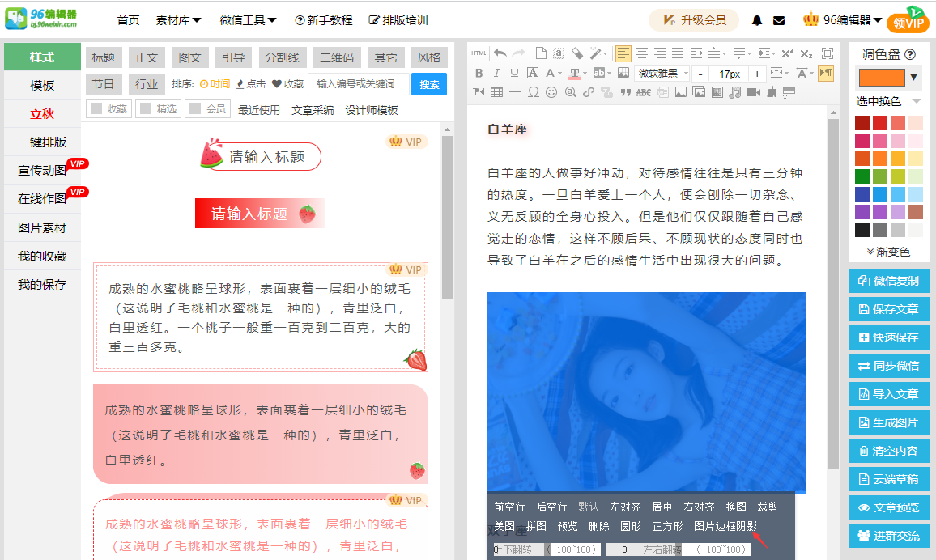This screenshot has height=560, width=936.
Task: Switch to the 正文 style tab
Action: [x=147, y=57]
